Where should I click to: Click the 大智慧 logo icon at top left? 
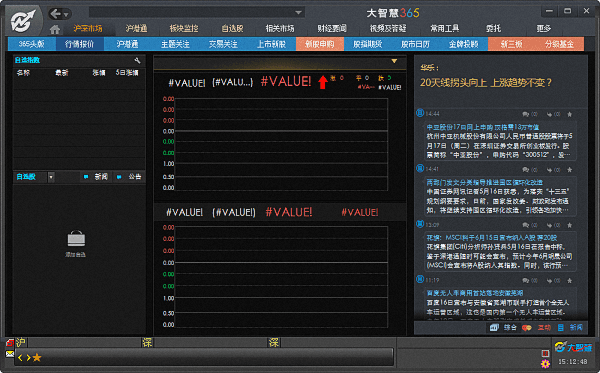pos(22,20)
